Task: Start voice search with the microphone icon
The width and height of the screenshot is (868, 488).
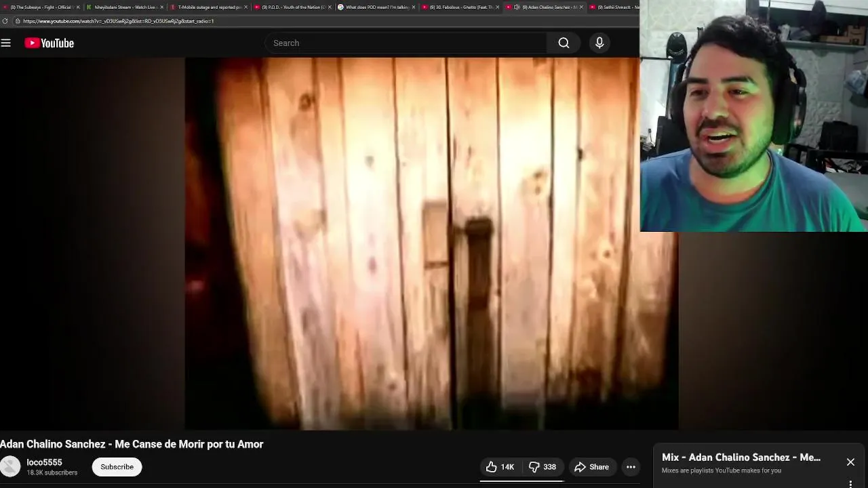Action: click(599, 43)
